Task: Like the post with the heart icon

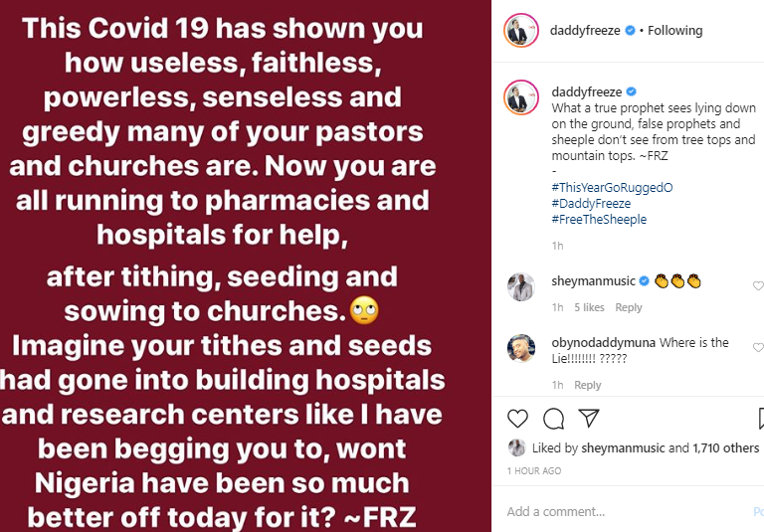Action: (x=517, y=419)
